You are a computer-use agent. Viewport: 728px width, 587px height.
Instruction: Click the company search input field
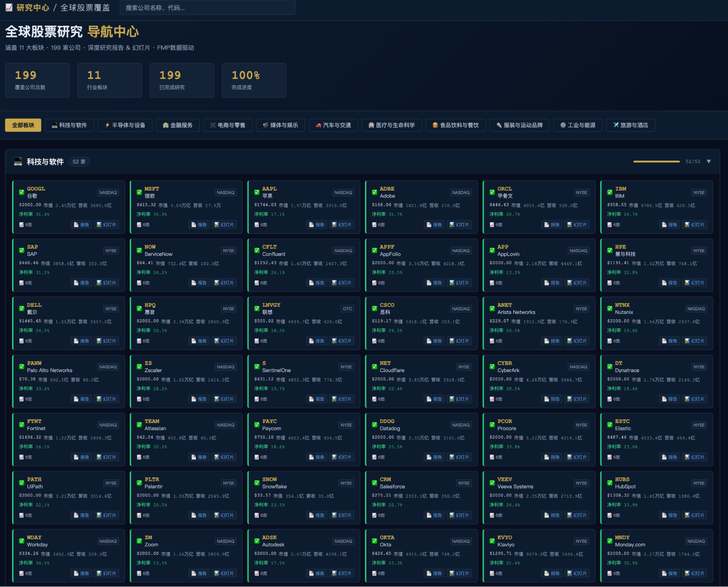click(x=208, y=8)
